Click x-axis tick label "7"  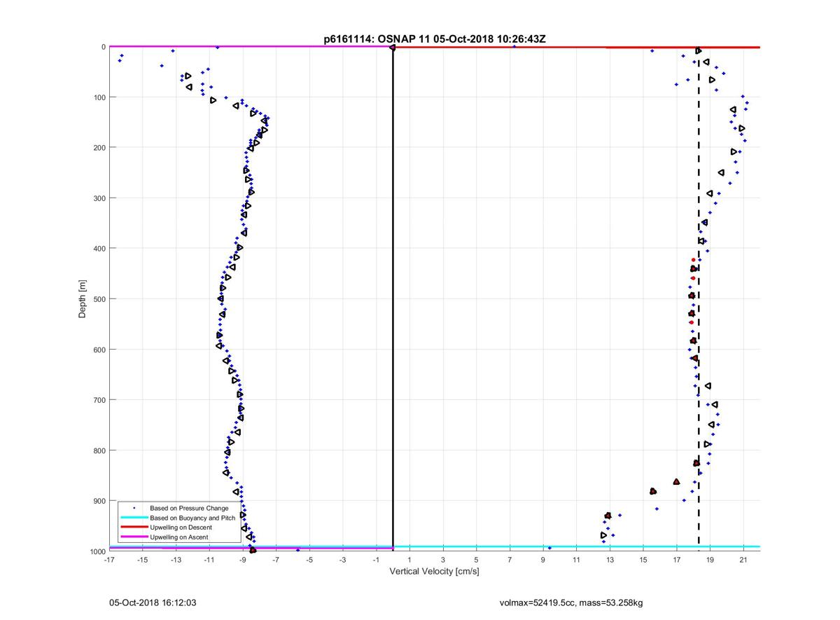(x=510, y=560)
